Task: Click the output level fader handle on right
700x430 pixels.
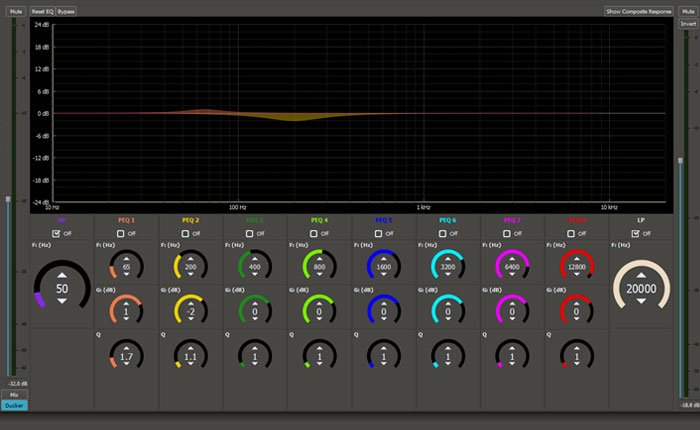Action: 680,160
